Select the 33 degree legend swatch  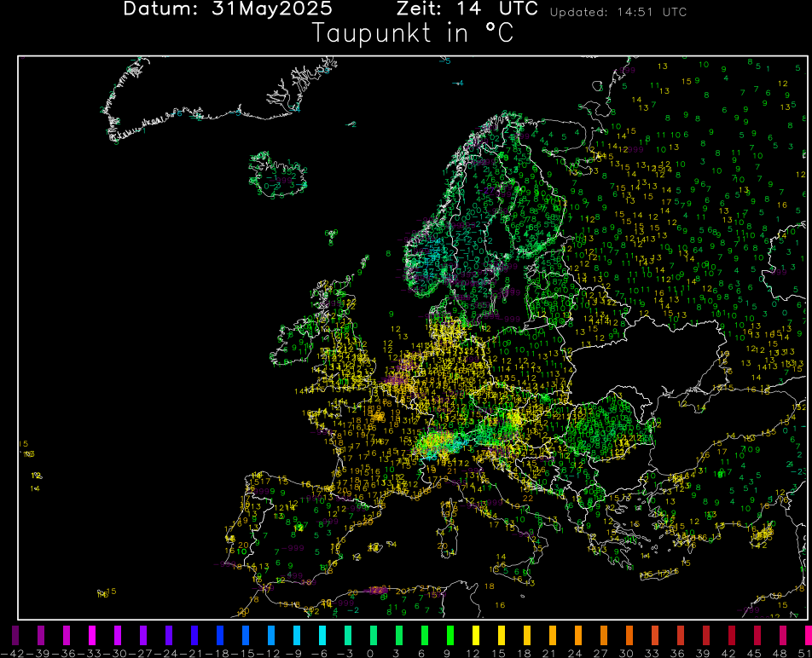tap(655, 635)
